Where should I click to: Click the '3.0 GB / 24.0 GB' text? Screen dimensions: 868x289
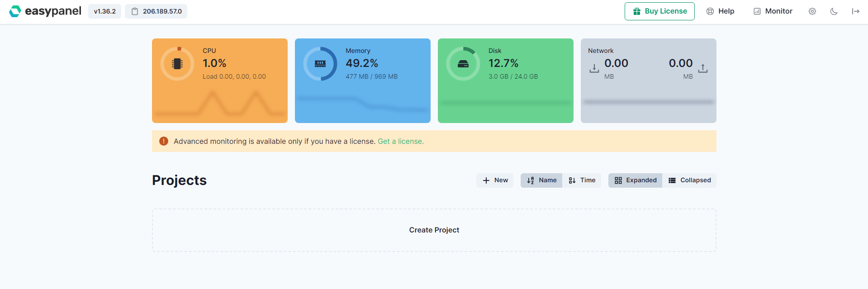513,76
